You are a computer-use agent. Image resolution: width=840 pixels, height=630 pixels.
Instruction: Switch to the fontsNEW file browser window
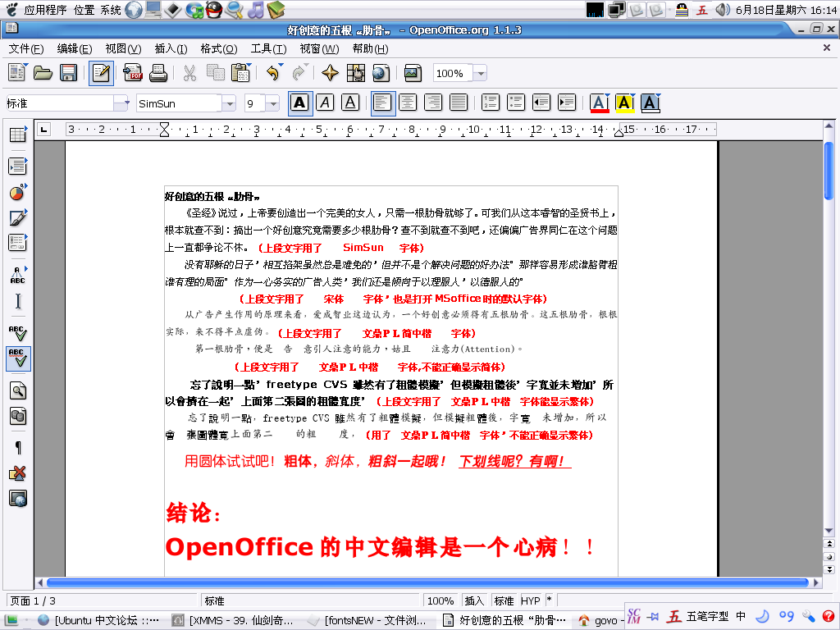(368, 620)
